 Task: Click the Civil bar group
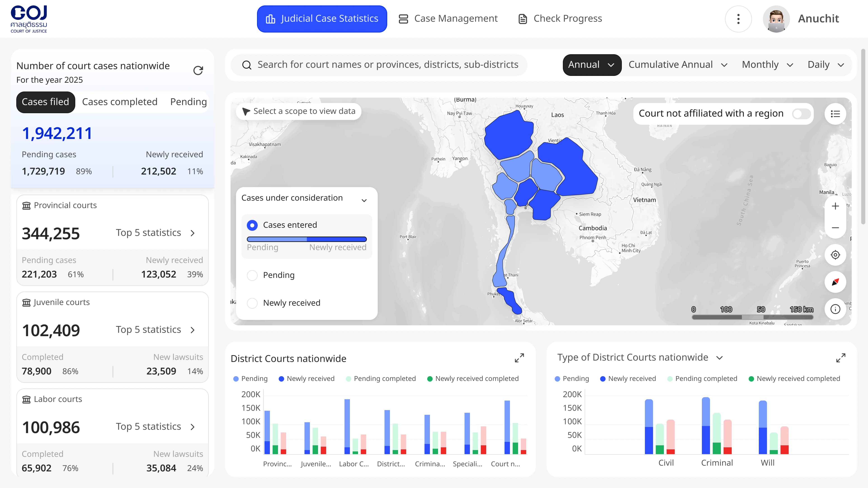(659, 426)
